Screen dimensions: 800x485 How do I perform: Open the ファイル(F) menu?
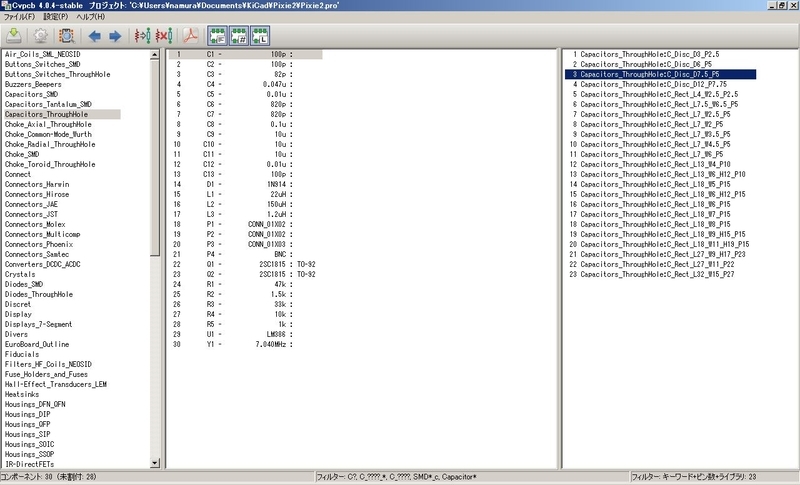[x=19, y=17]
